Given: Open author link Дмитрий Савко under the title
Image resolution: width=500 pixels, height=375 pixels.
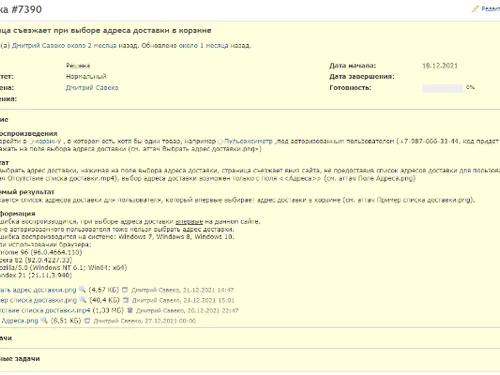Looking at the screenshot, I should (x=39, y=46).
